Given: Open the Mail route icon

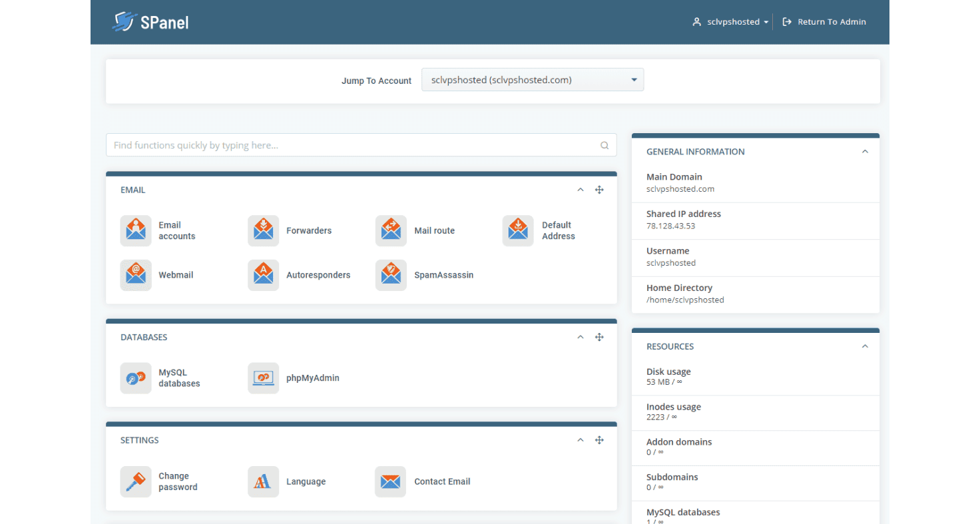Looking at the screenshot, I should 391,230.
